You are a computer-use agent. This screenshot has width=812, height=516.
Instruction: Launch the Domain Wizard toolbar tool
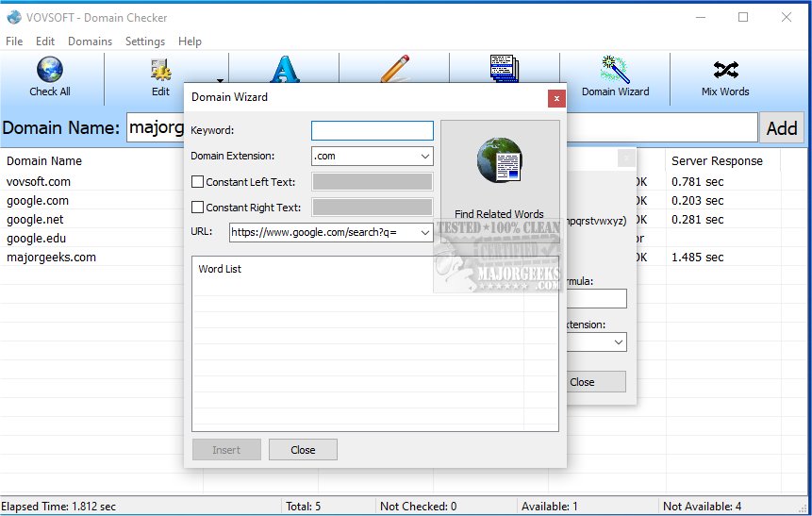tap(615, 77)
